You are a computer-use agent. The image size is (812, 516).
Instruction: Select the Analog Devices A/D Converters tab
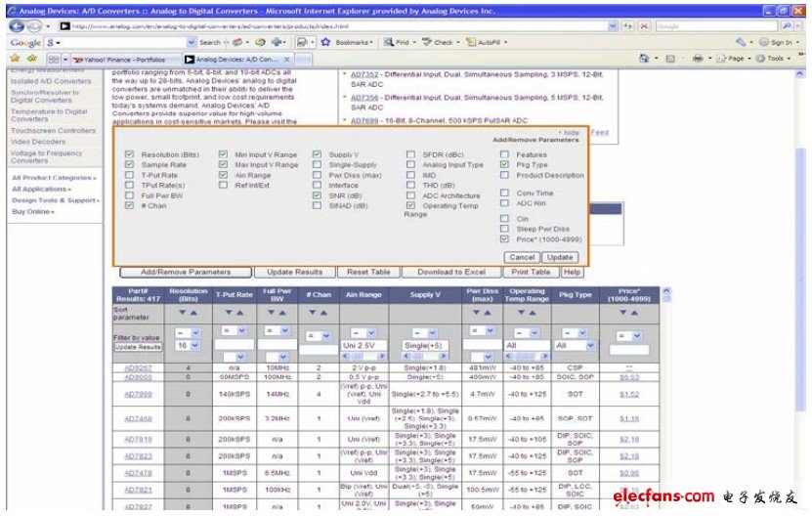click(239, 60)
